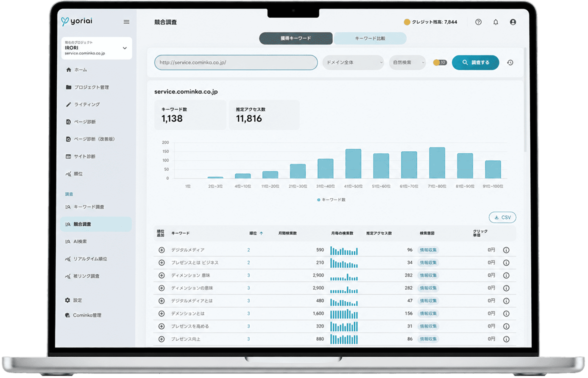Open the ドメイン全体 dropdown
This screenshot has height=378, width=588.
pos(353,62)
